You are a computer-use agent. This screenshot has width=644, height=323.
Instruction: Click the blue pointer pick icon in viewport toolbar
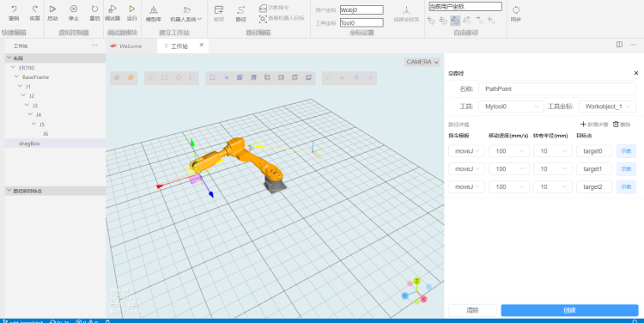[226, 77]
